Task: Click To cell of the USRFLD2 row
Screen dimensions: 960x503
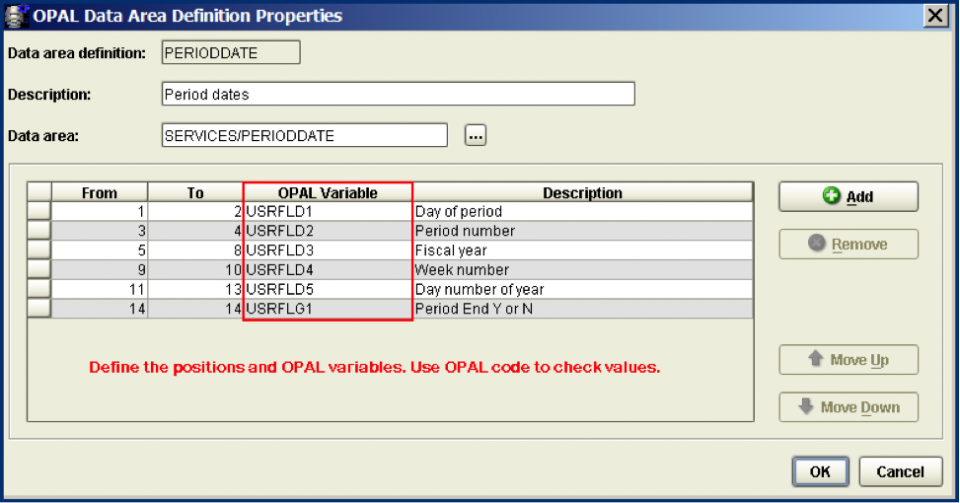Action: click(x=195, y=231)
